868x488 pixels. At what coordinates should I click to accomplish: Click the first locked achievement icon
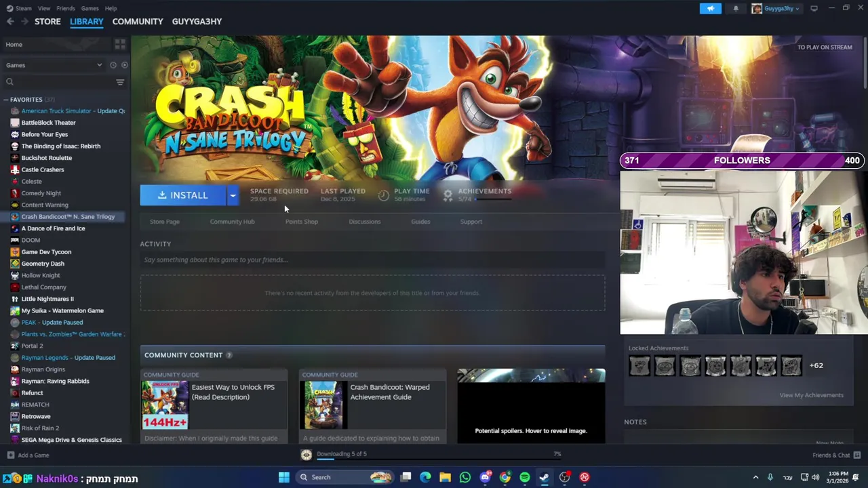(x=639, y=366)
